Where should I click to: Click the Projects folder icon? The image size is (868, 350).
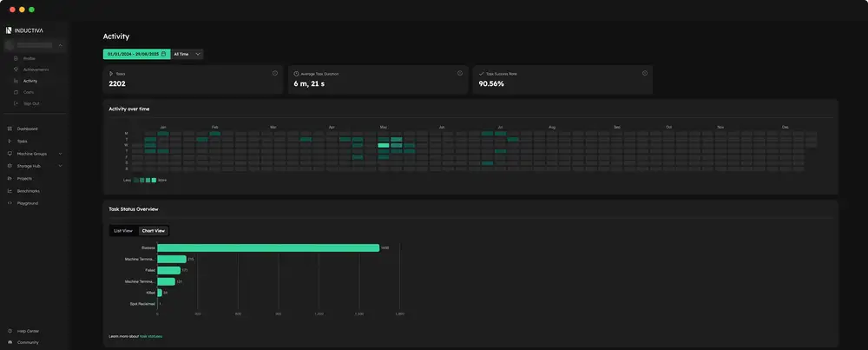[x=10, y=178]
